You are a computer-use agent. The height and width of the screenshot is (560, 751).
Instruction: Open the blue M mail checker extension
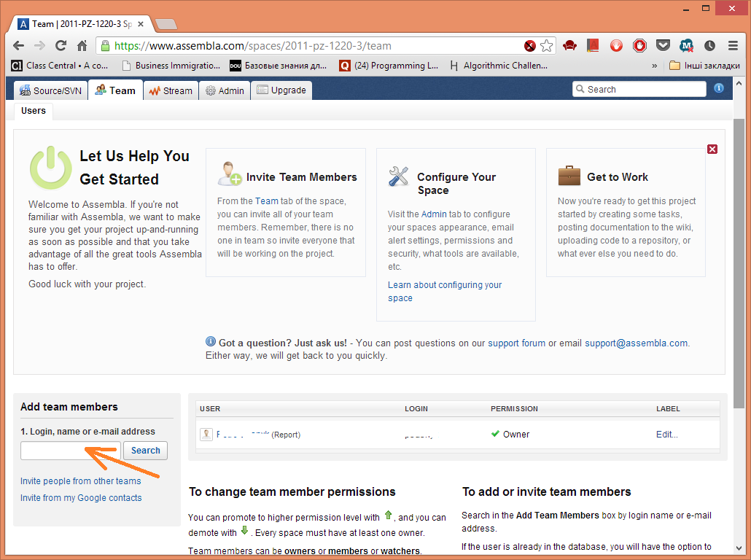point(686,46)
